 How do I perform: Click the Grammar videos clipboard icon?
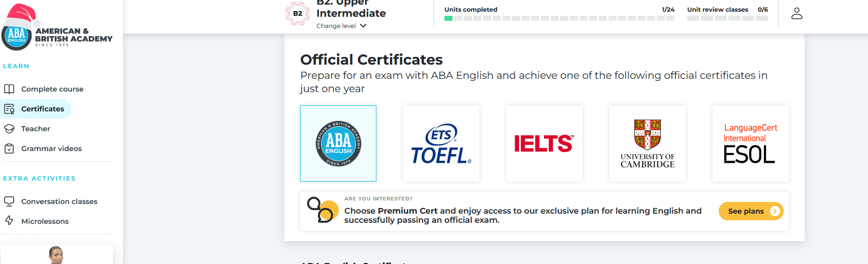coord(9,149)
